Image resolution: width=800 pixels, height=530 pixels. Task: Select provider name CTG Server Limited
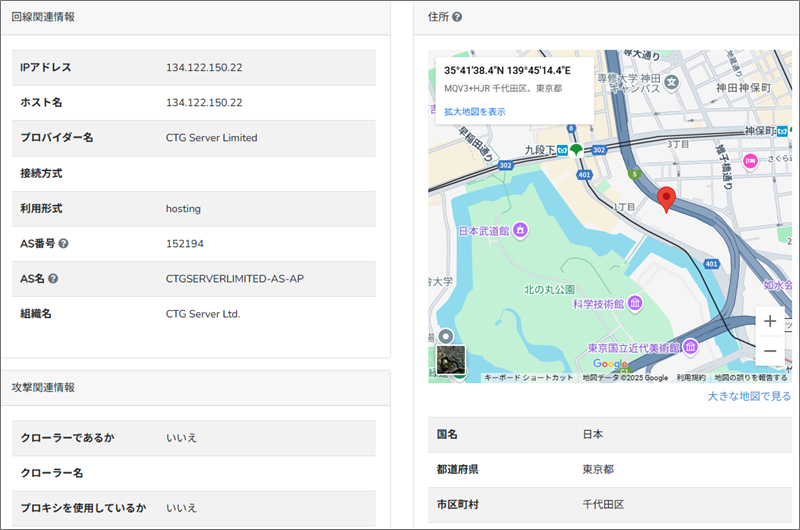(x=211, y=138)
